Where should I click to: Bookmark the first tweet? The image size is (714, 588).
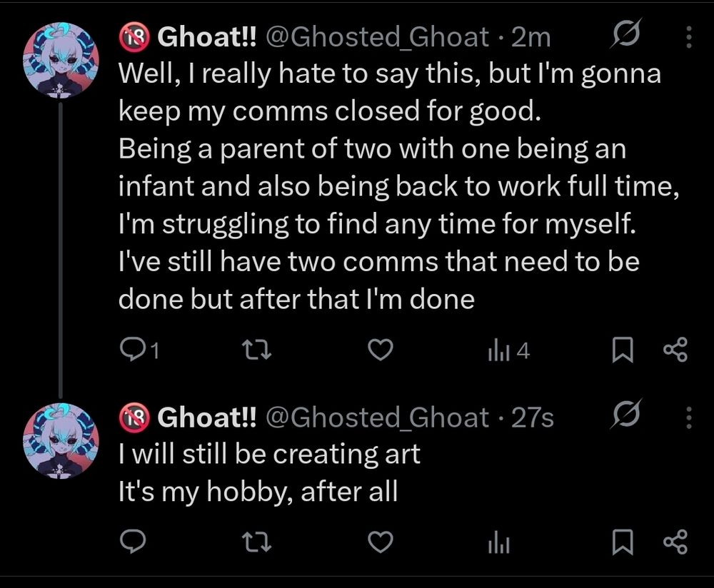click(621, 350)
